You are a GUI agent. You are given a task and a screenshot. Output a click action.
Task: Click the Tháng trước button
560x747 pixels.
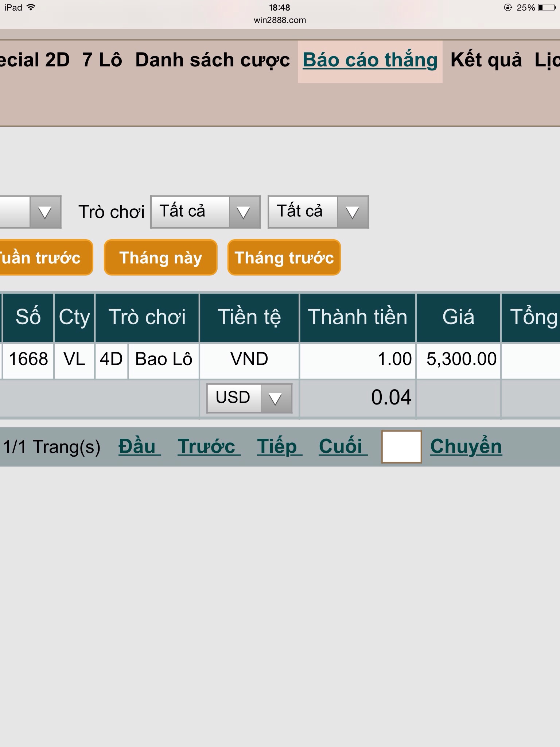tap(284, 258)
